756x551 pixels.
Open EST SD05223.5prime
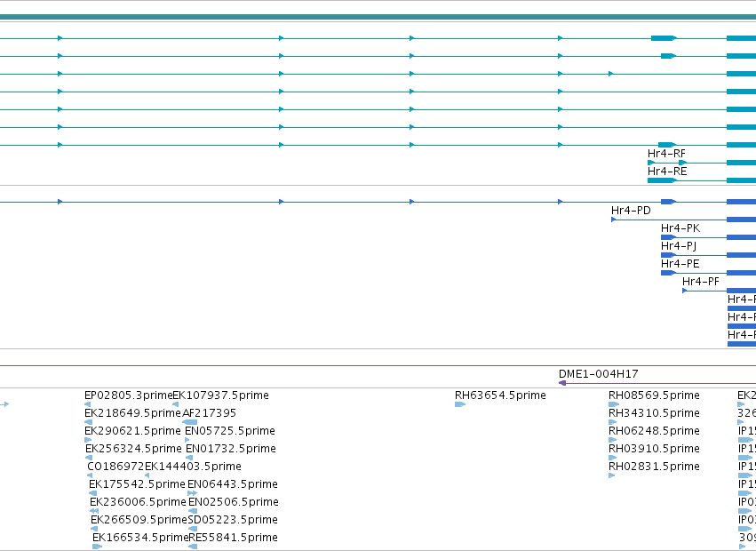233,520
